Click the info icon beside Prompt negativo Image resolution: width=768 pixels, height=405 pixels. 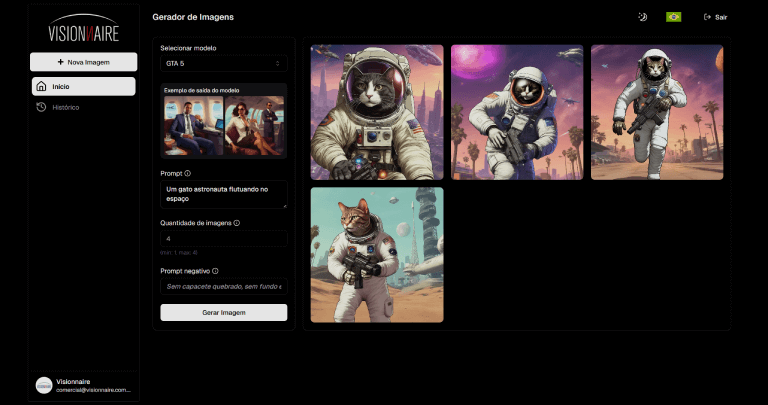(x=215, y=271)
